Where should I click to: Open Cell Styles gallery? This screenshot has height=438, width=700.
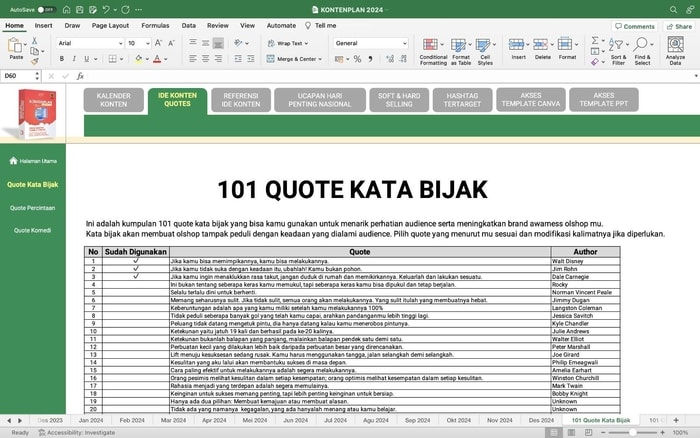tap(485, 52)
